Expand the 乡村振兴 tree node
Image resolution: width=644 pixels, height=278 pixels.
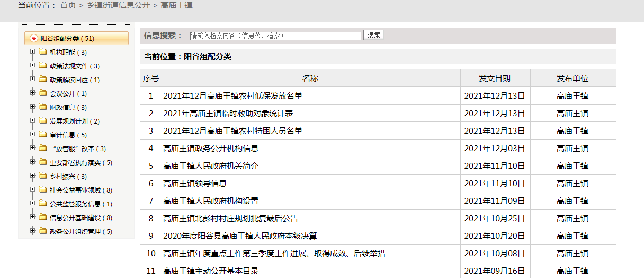click(33, 176)
